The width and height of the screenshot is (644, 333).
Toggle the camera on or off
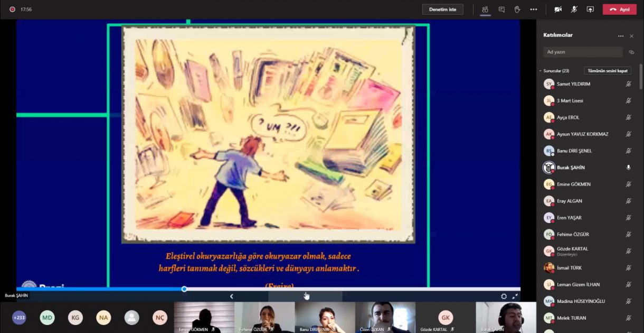[558, 10]
